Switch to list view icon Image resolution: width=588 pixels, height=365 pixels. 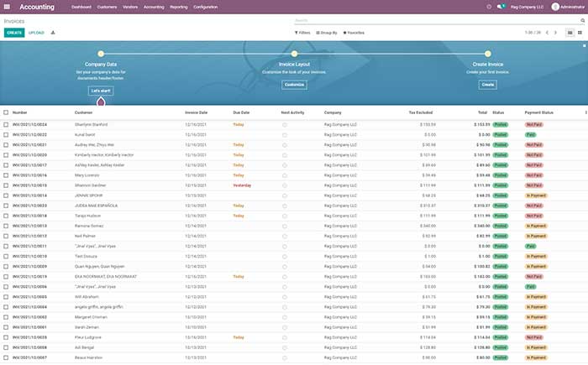click(570, 33)
